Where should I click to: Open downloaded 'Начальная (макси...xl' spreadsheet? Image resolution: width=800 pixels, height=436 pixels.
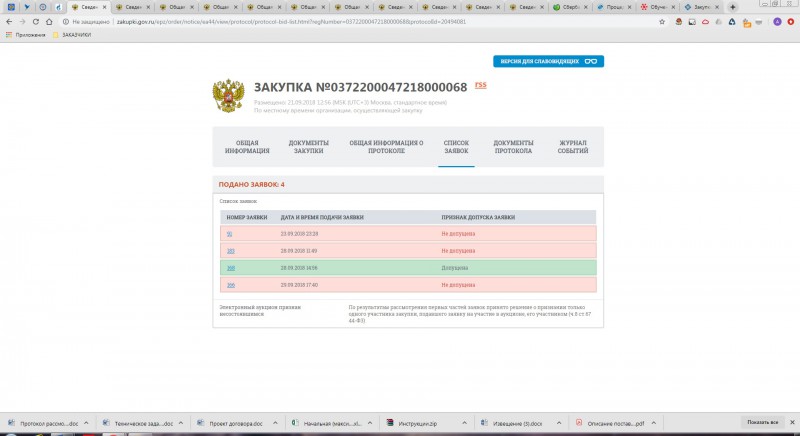pos(326,423)
